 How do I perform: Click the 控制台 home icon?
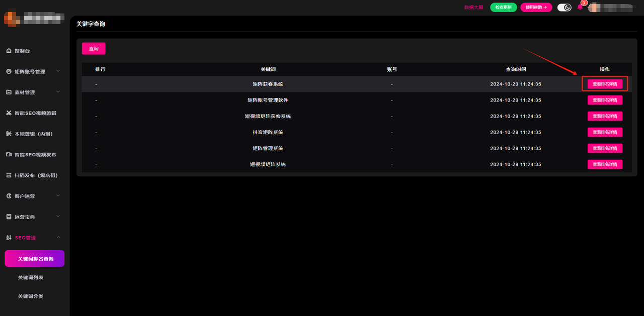point(9,51)
